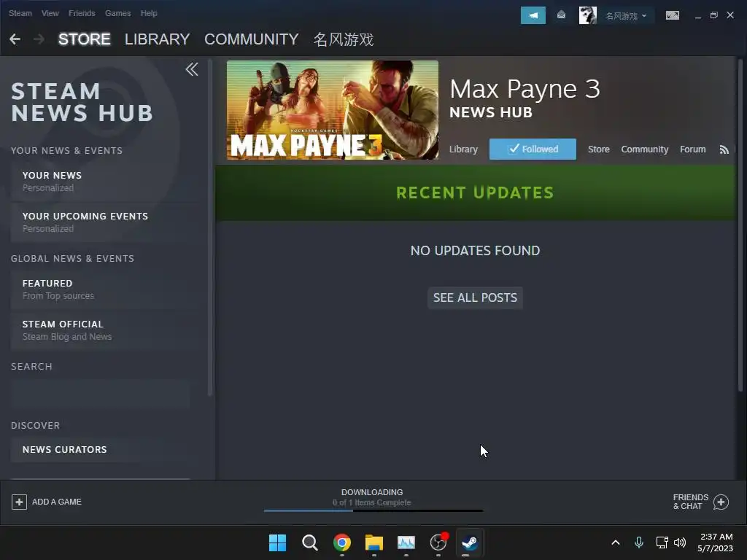The width and height of the screenshot is (747, 560).
Task: Open the account name dropdown
Action: (x=626, y=16)
